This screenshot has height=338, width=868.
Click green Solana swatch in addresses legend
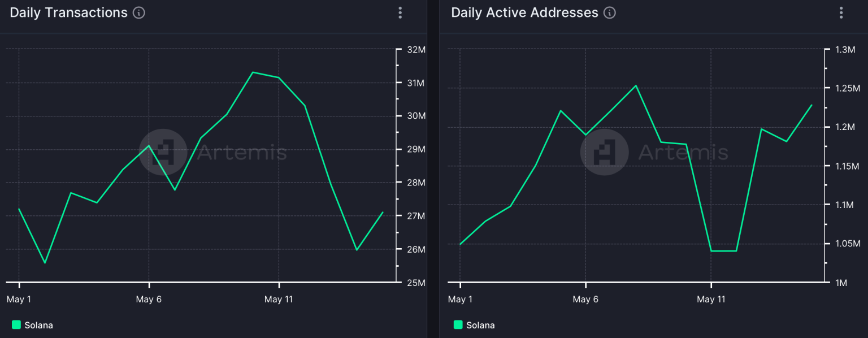coord(457,324)
